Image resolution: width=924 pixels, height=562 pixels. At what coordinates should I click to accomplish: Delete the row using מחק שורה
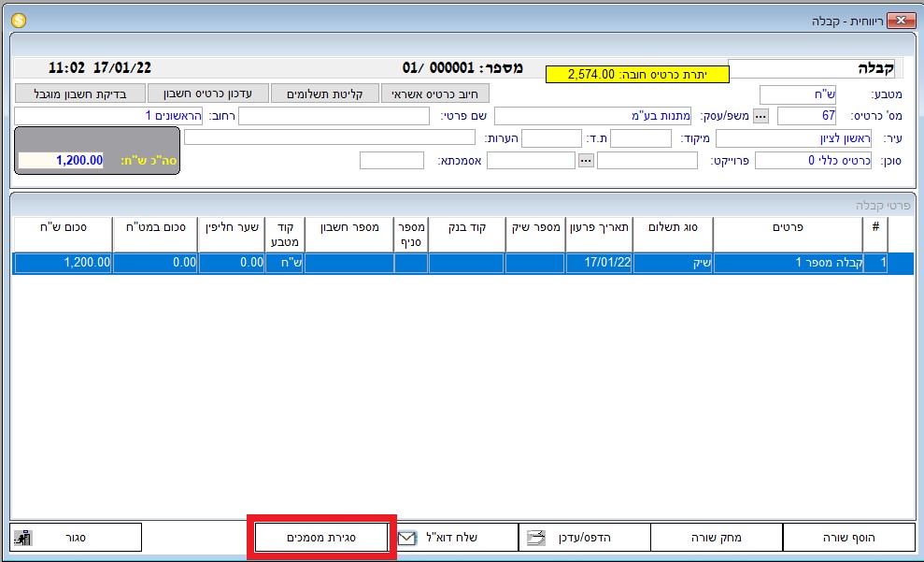pyautogui.click(x=717, y=538)
